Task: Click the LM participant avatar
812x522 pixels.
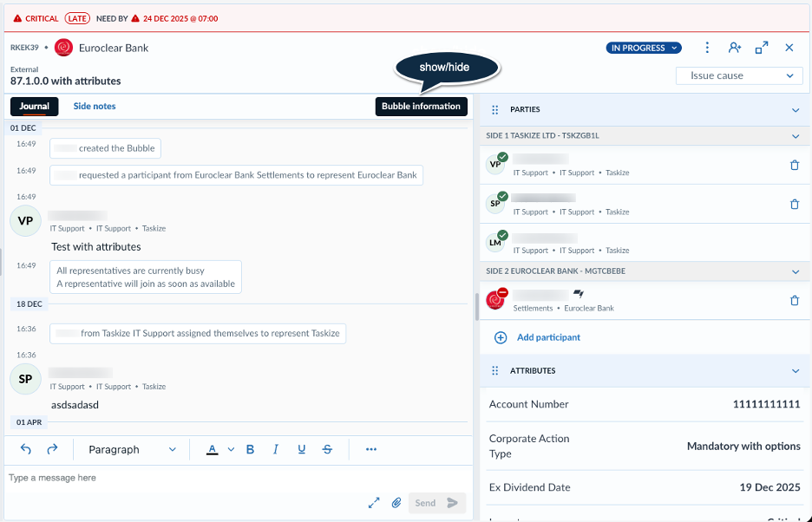Action: point(495,243)
